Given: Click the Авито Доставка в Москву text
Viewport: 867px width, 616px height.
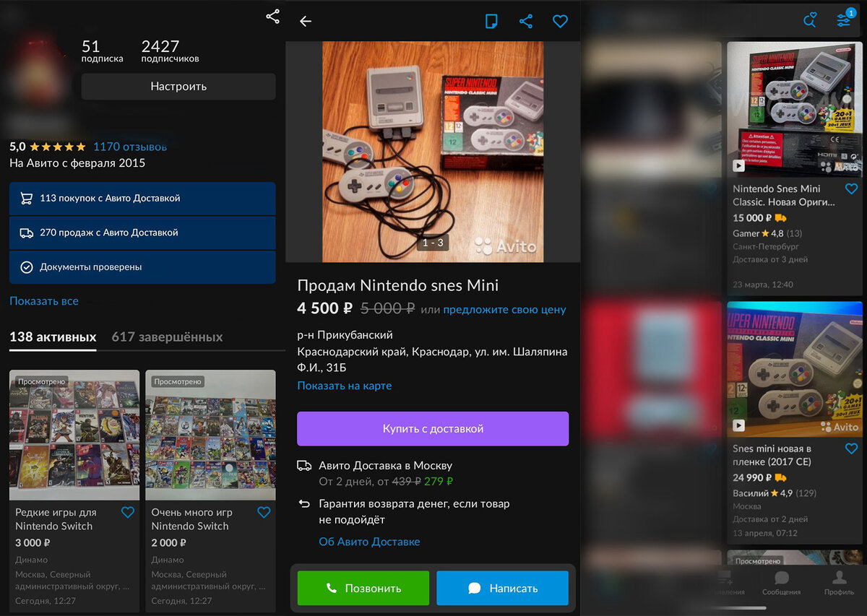Looking at the screenshot, I should pos(385,466).
